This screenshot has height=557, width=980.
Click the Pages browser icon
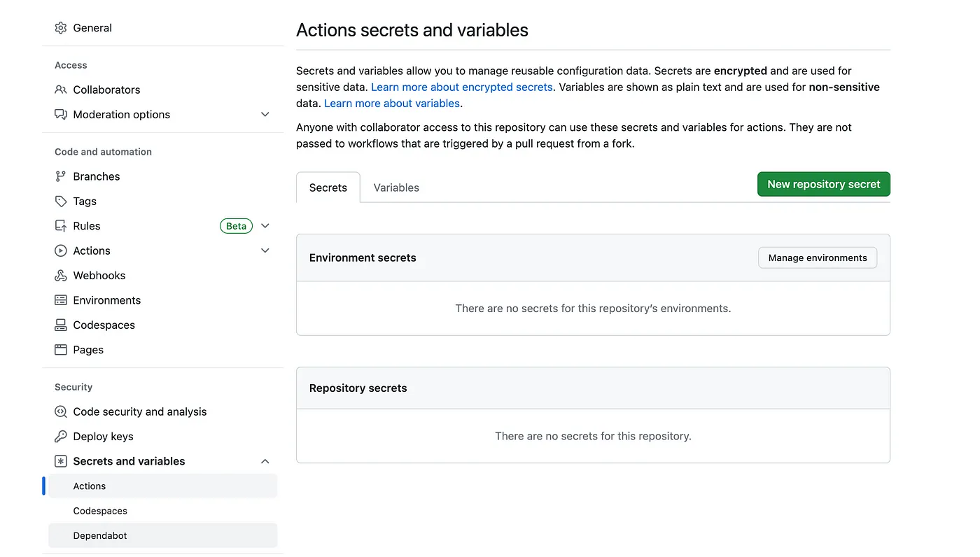tap(62, 349)
